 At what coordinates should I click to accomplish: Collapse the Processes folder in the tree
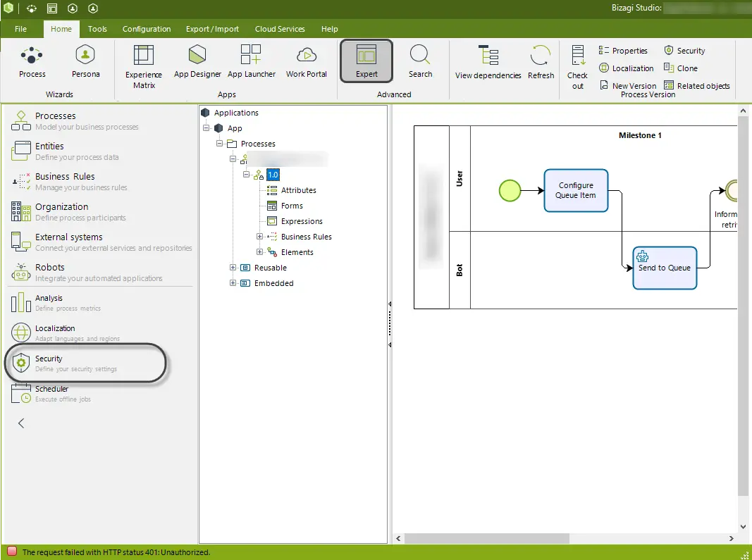click(x=220, y=144)
